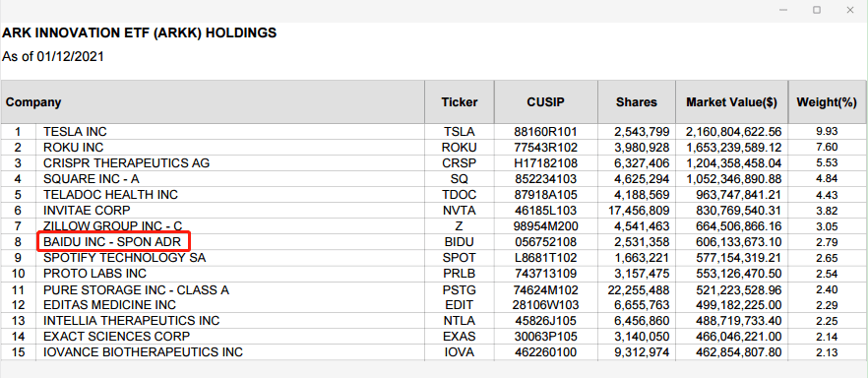Select SPOTIFY TECHNOLOGY SA market value cell
The height and width of the screenshot is (378, 868).
click(x=731, y=258)
